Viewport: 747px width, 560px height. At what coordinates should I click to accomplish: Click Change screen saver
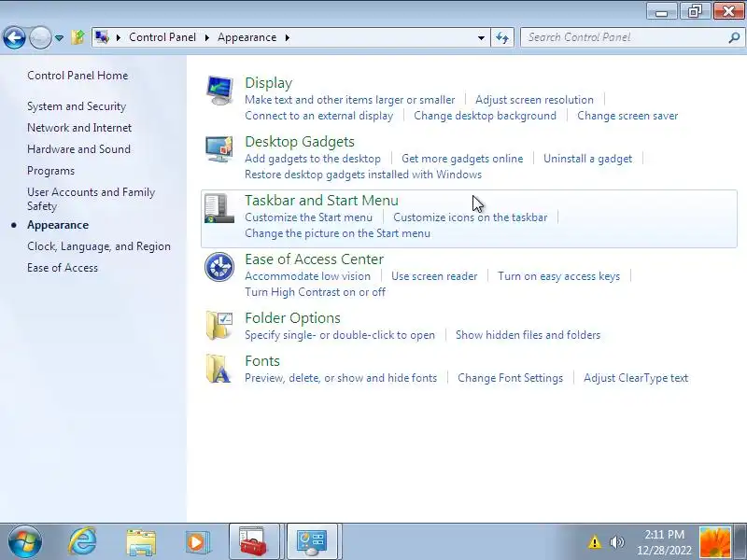tap(627, 116)
